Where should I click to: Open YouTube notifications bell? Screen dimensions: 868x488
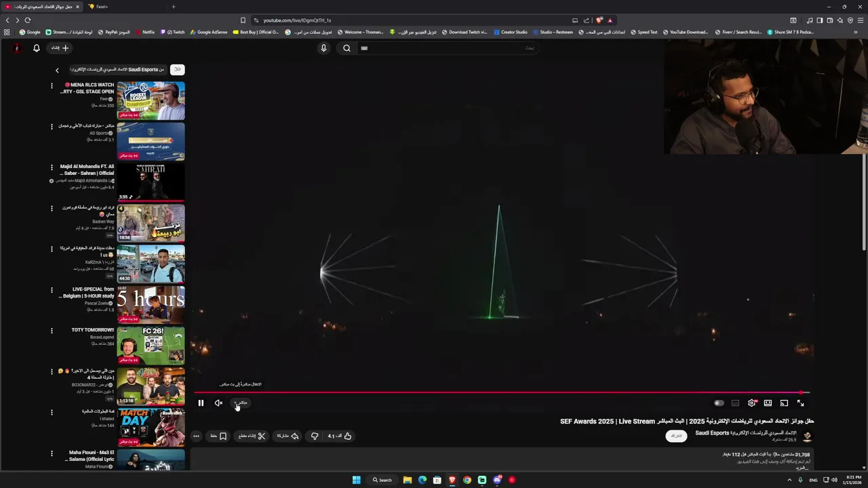[37, 48]
